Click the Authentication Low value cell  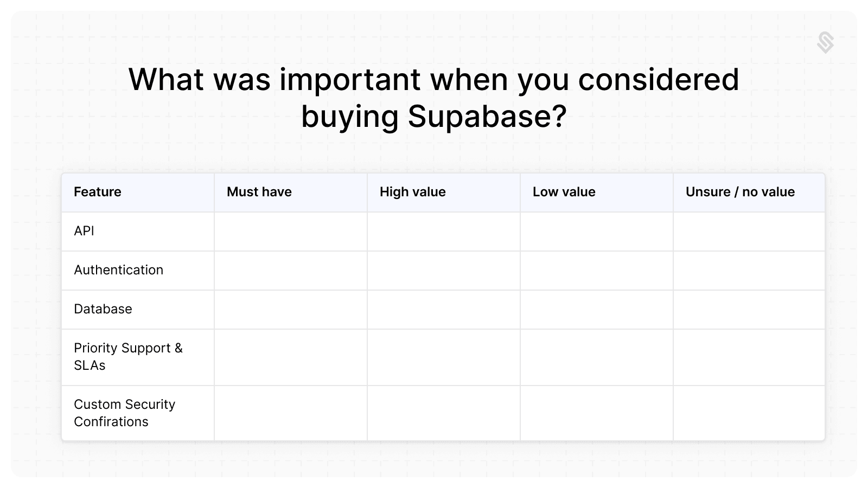coord(597,271)
